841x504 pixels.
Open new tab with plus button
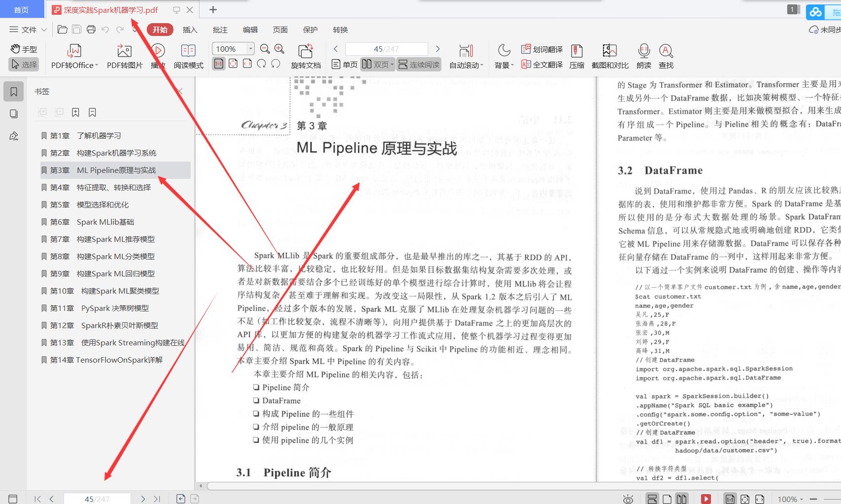pos(213,9)
